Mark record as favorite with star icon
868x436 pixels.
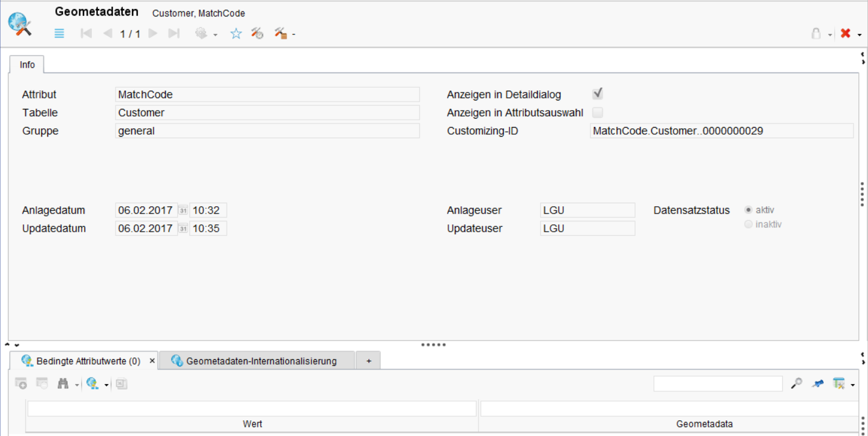coord(236,34)
